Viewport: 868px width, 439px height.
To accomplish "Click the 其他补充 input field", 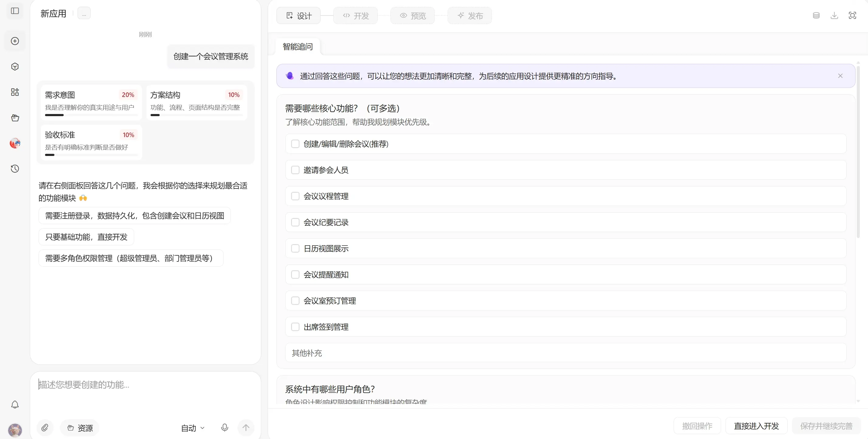I will pyautogui.click(x=566, y=353).
